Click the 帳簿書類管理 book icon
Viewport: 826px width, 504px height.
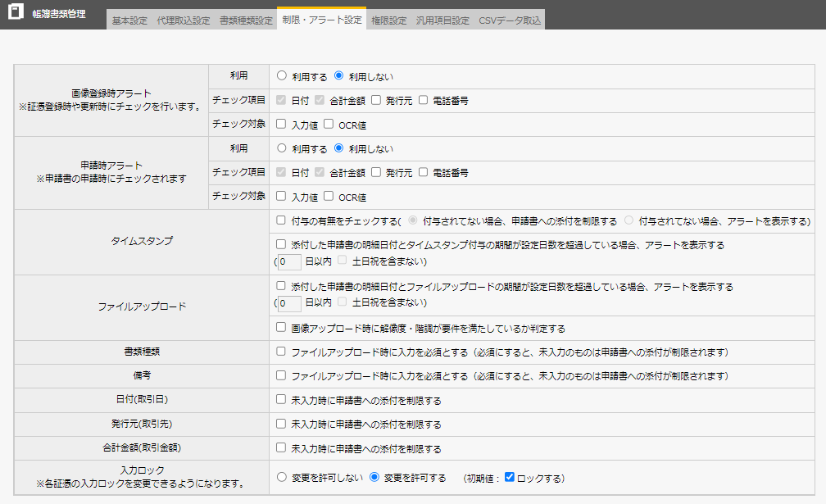pos(15,14)
